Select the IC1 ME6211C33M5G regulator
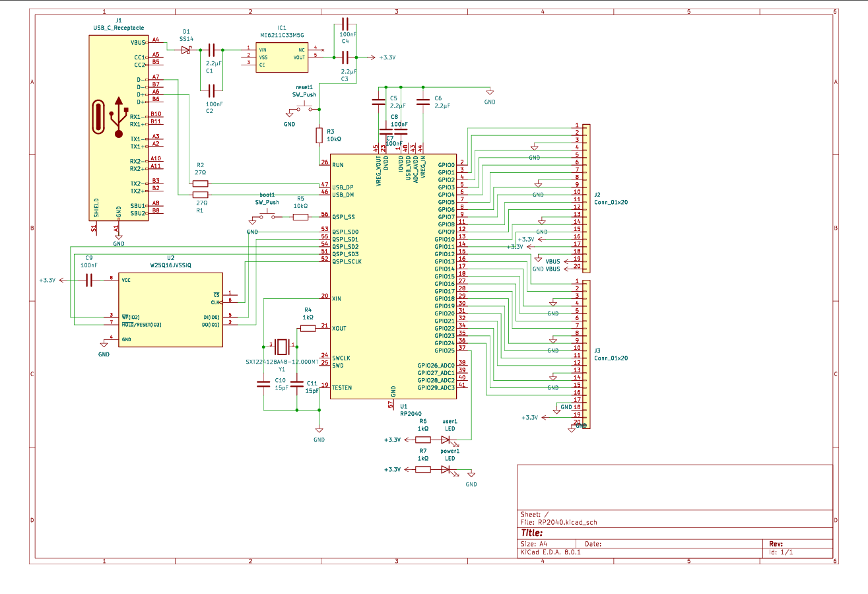Screen dimensions: 868x594 coord(281,56)
